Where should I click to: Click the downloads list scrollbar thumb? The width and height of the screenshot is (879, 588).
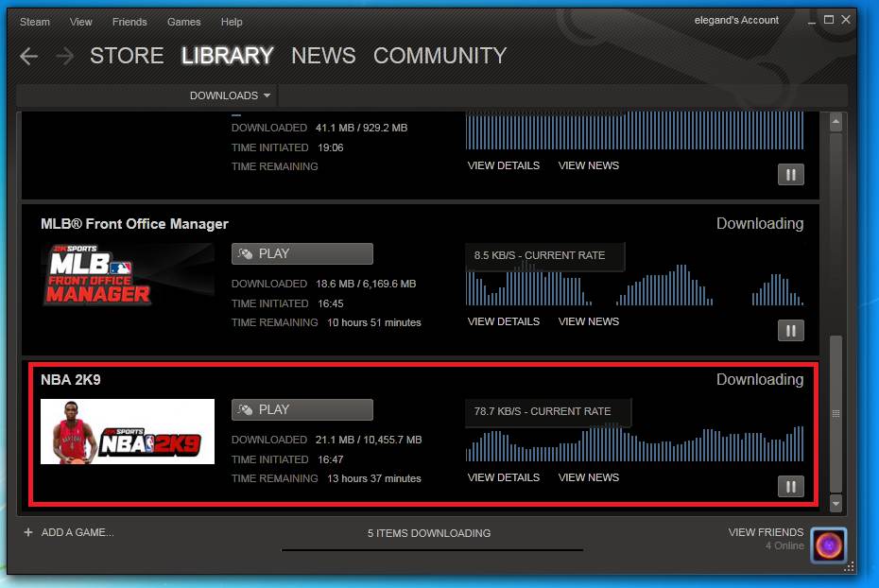(x=836, y=414)
